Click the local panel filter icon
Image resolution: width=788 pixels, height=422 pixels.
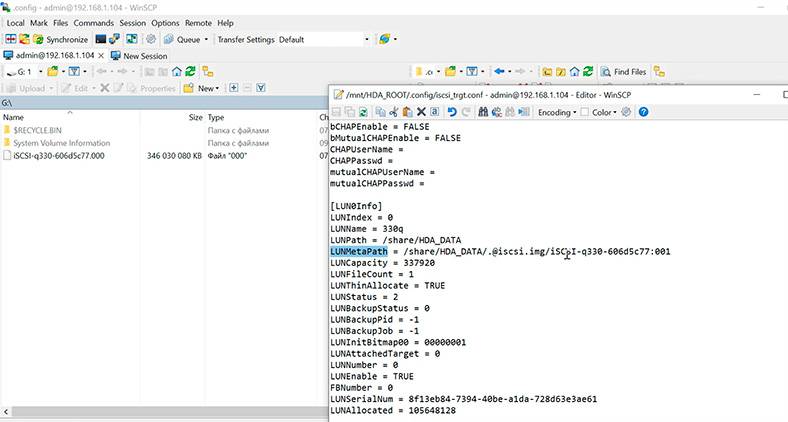(74, 71)
